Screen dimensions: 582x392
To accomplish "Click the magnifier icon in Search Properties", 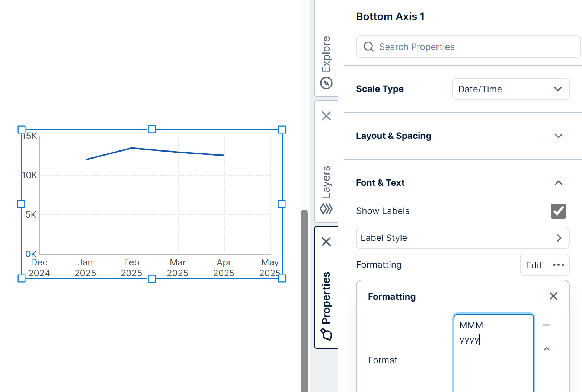I will pyautogui.click(x=368, y=47).
